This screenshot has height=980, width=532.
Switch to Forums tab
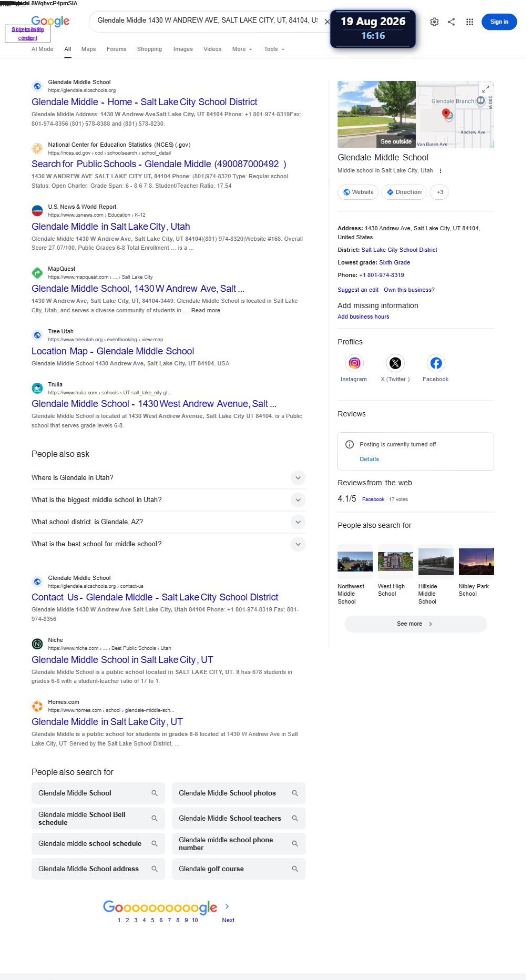117,49
